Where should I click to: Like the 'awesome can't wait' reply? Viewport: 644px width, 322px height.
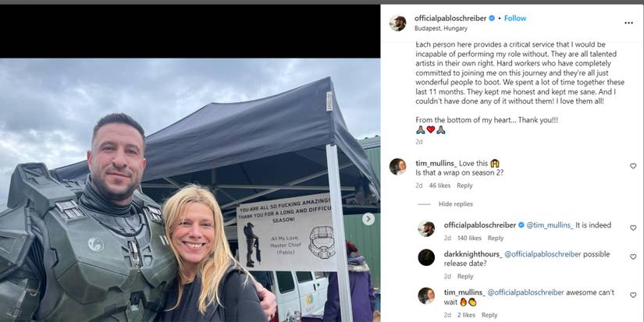(633, 295)
